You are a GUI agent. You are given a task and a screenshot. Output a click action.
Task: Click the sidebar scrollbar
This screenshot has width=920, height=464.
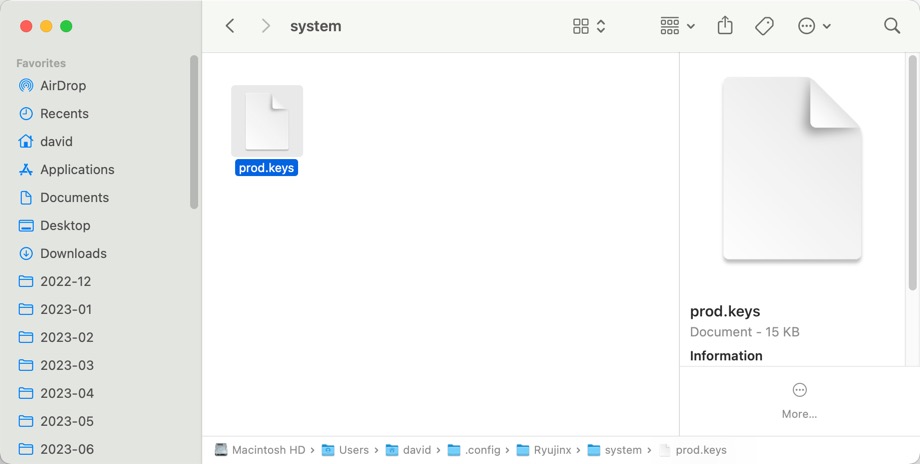(194, 132)
